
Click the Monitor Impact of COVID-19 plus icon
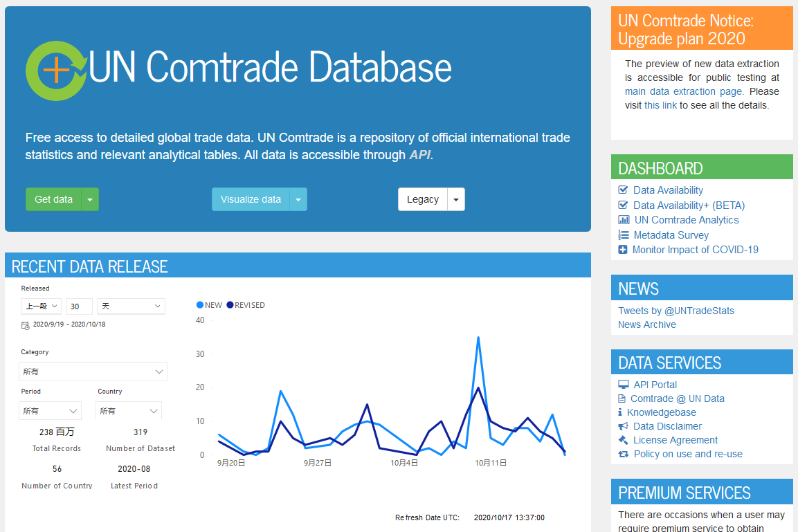622,250
